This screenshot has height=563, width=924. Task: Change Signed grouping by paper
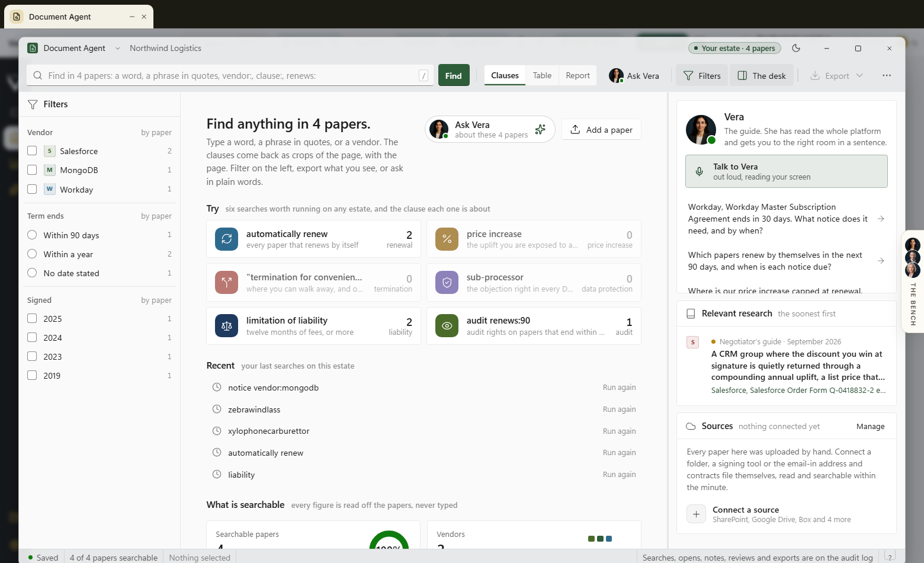tap(156, 300)
